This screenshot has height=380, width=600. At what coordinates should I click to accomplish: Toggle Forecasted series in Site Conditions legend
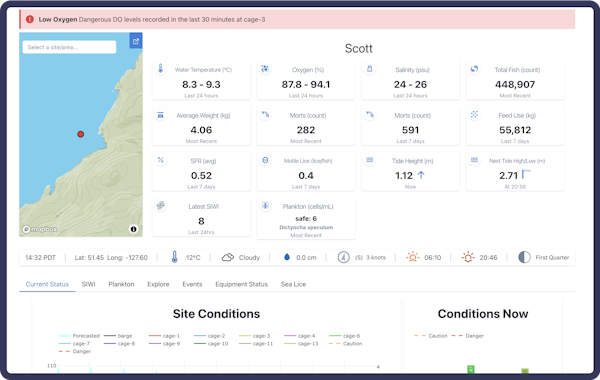[79, 336]
